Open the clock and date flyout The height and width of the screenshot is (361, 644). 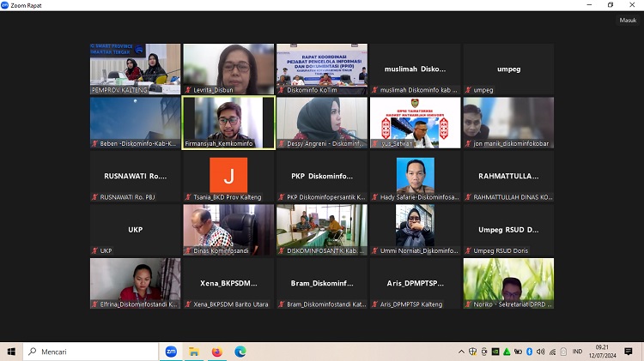point(604,352)
